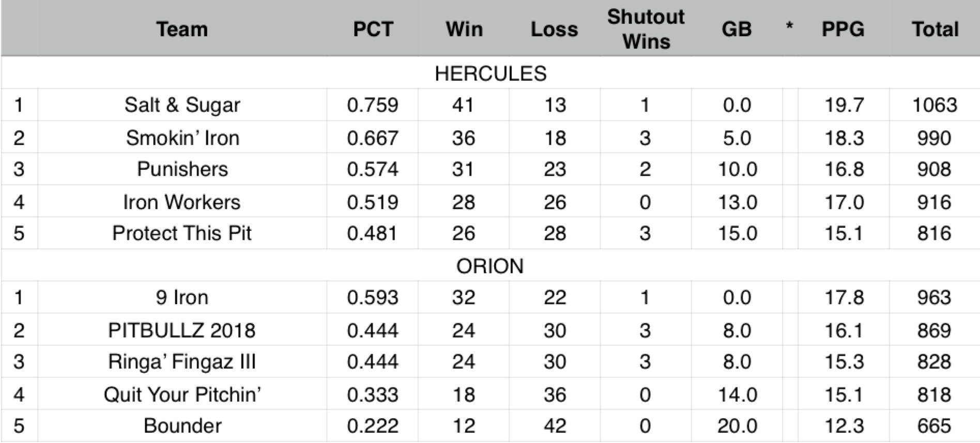Select the Smokin' Iron team cell
The width and height of the screenshot is (980, 443).
(182, 138)
